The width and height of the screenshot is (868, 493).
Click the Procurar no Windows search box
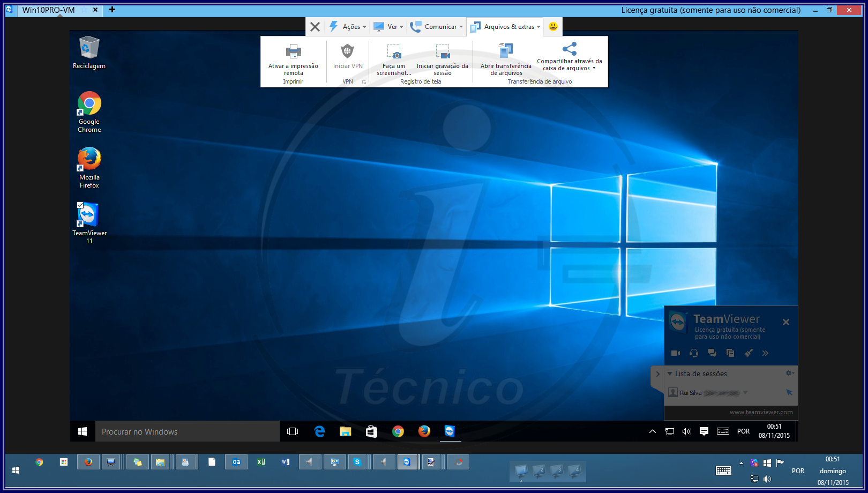[188, 431]
